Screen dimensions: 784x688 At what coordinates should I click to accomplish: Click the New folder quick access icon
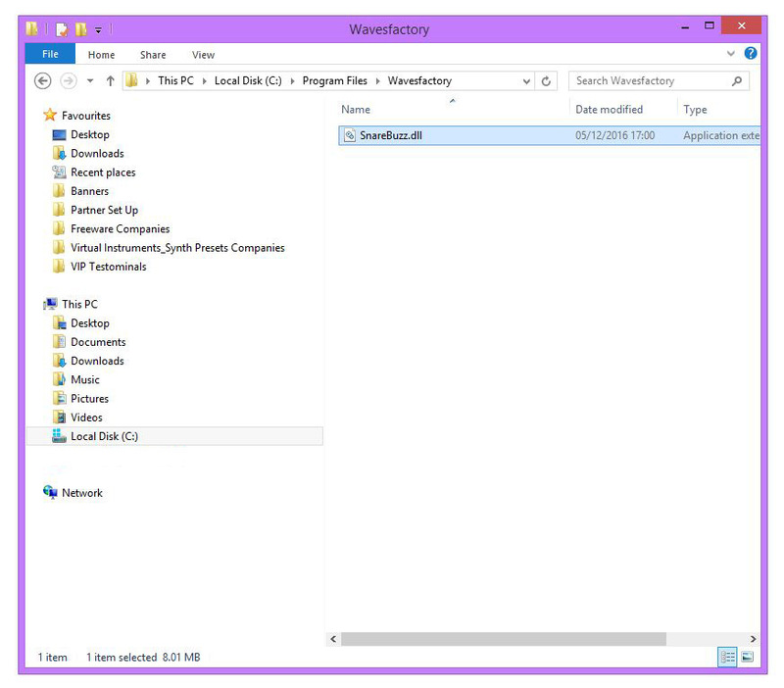[x=81, y=30]
